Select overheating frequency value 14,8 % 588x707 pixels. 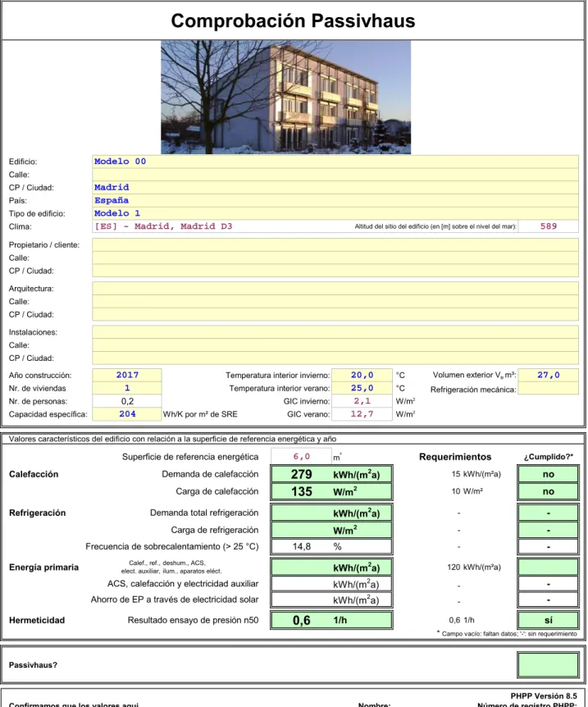tap(331, 547)
